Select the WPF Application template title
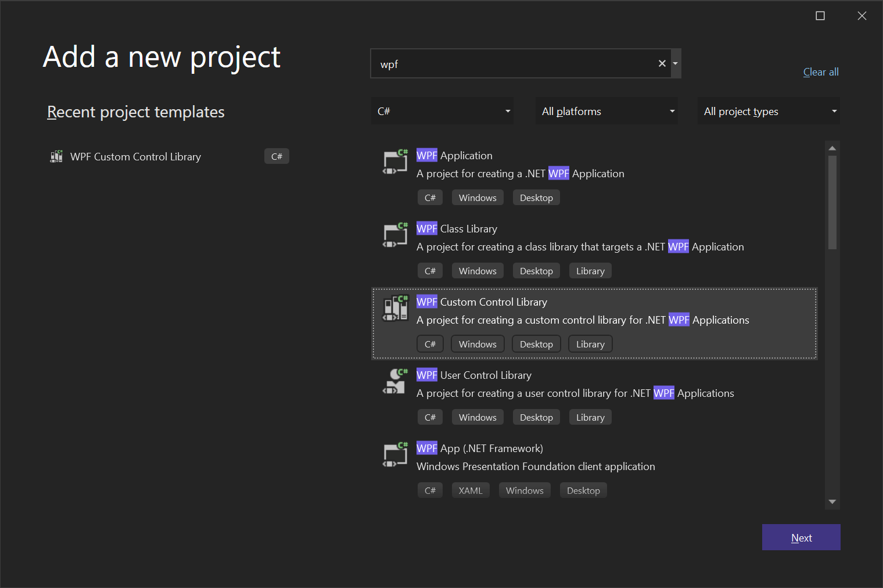The image size is (883, 588). (454, 155)
